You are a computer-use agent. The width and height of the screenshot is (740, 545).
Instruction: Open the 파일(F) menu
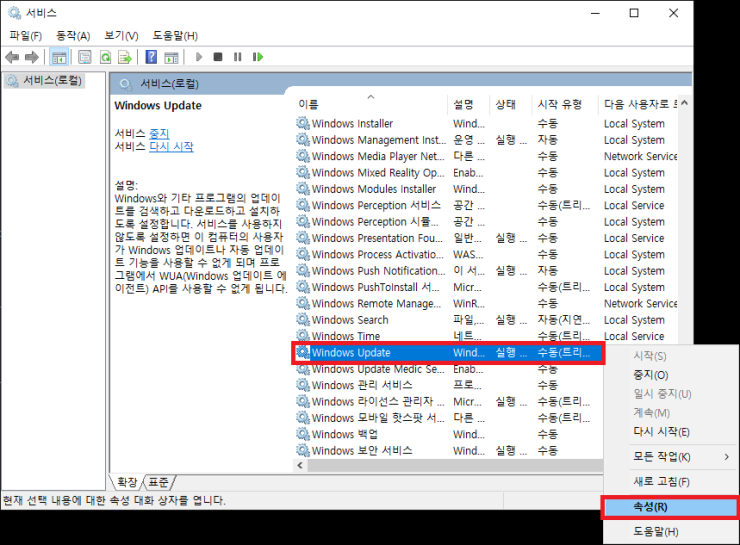tap(25, 36)
